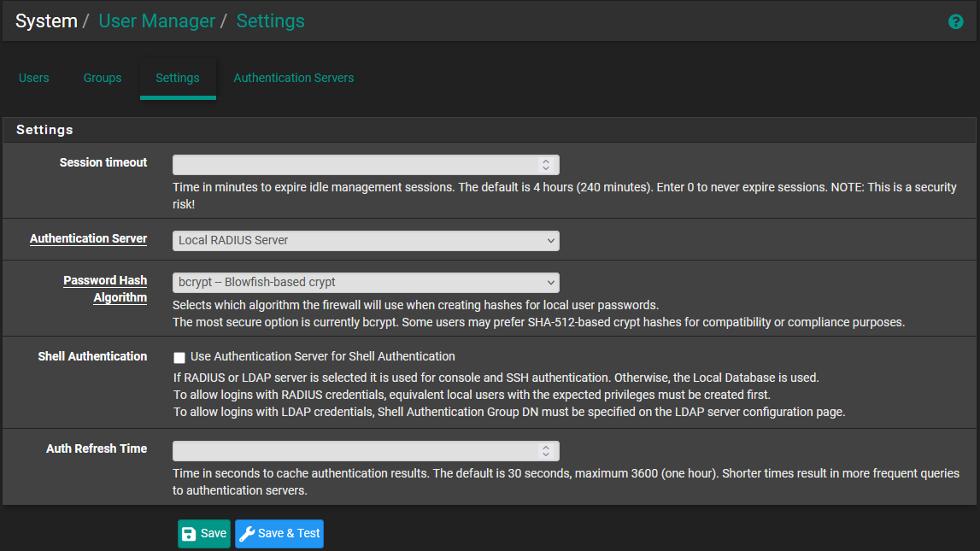Go to the Authentication Servers tab

(x=293, y=78)
